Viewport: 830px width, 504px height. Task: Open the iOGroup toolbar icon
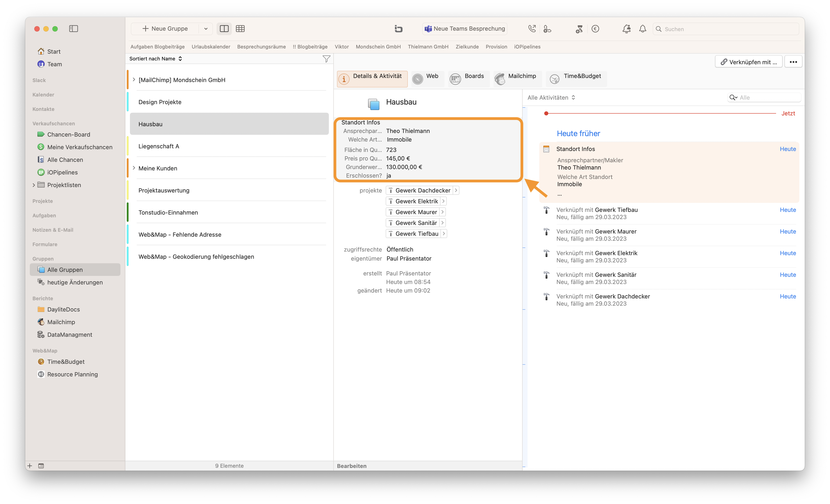pyautogui.click(x=399, y=29)
